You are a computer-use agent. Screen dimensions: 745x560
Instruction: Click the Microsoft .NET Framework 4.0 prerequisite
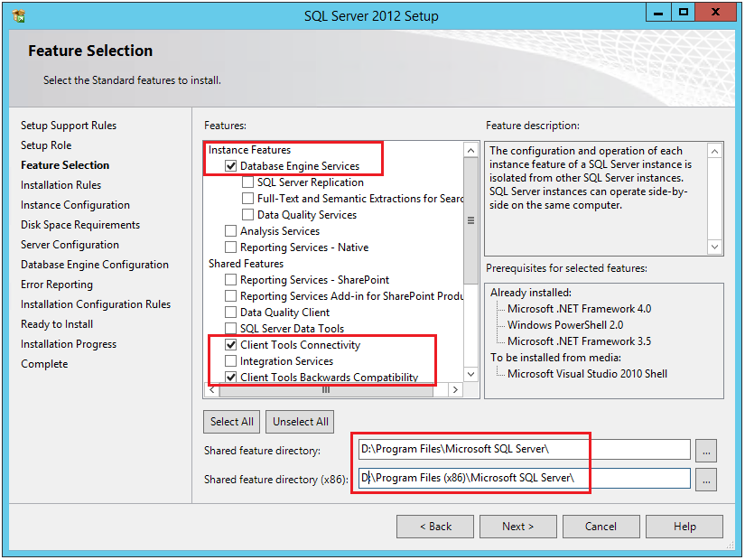(x=579, y=309)
